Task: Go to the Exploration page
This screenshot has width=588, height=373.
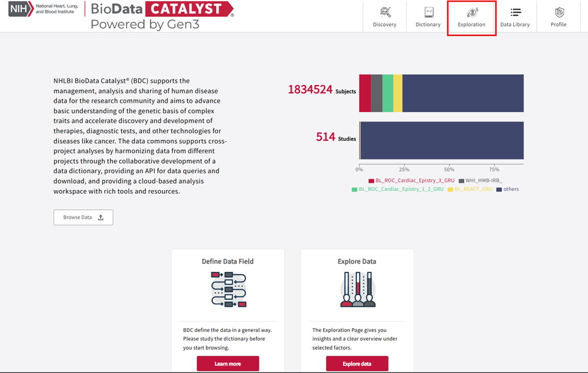Action: [x=472, y=17]
